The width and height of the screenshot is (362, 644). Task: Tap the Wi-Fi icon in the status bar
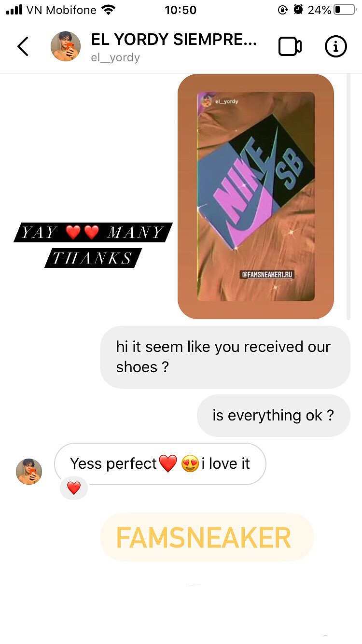[x=109, y=10]
